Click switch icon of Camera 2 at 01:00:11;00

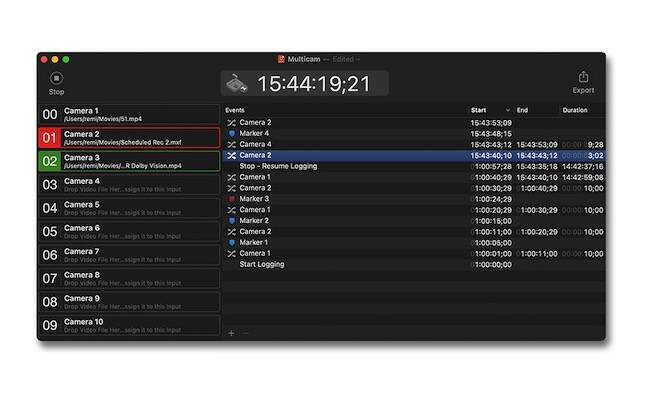[x=231, y=232]
